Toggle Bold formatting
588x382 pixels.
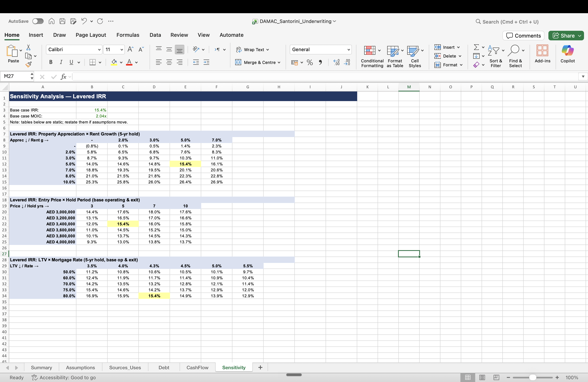[51, 62]
